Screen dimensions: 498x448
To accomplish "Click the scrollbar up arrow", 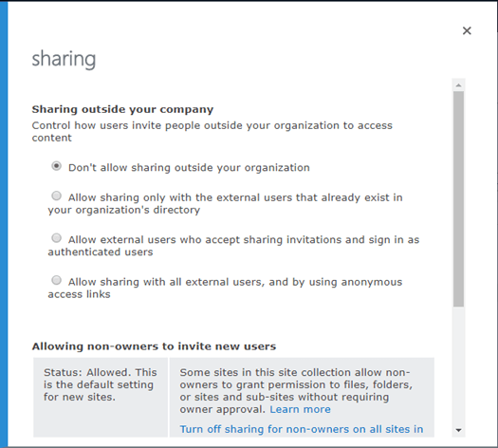I will pyautogui.click(x=458, y=85).
